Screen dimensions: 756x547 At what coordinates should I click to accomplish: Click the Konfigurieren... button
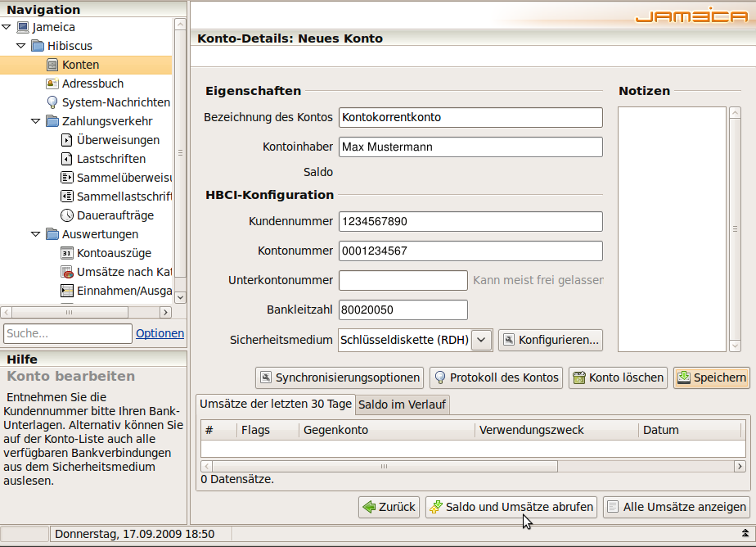551,340
